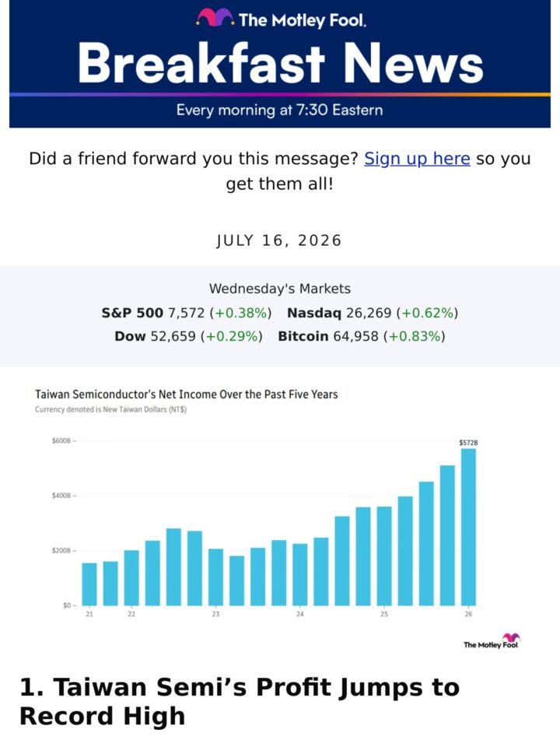560x747 pixels.
Task: Click the bar above year 25 label
Action: click(x=384, y=556)
